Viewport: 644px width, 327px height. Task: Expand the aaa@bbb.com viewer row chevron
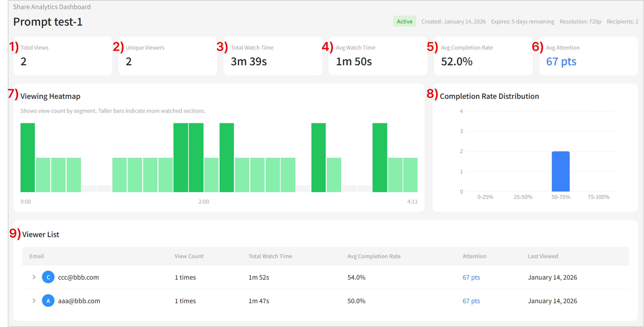tap(34, 301)
